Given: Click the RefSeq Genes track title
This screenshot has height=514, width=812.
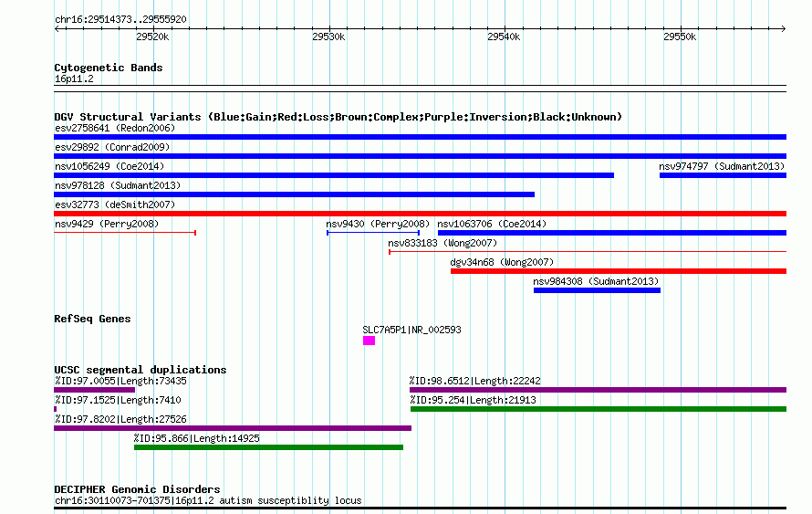Looking at the screenshot, I should (92, 319).
